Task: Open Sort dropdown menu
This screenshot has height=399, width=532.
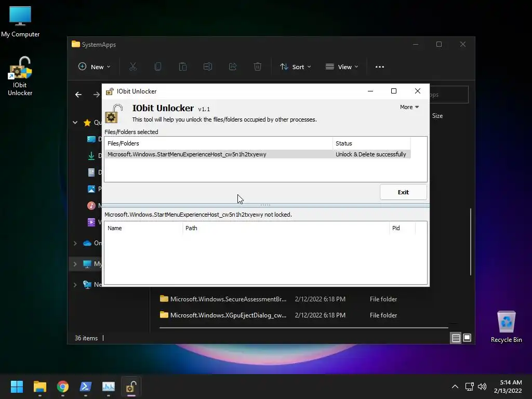Action: tap(295, 67)
